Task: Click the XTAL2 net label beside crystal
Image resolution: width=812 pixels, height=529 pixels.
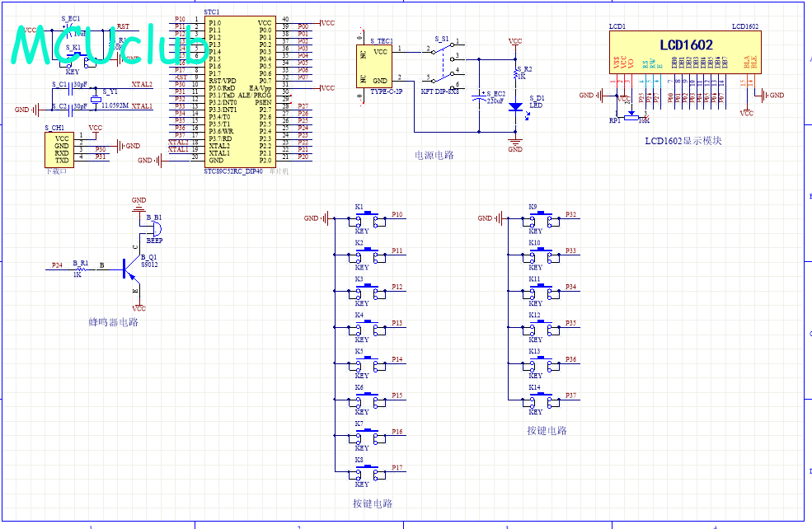Action: click(141, 85)
